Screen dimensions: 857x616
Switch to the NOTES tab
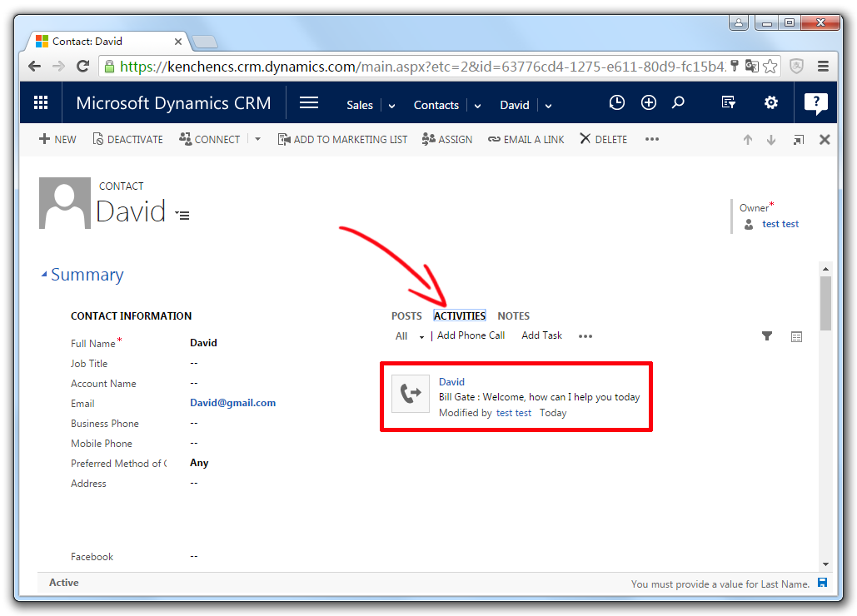coord(513,315)
